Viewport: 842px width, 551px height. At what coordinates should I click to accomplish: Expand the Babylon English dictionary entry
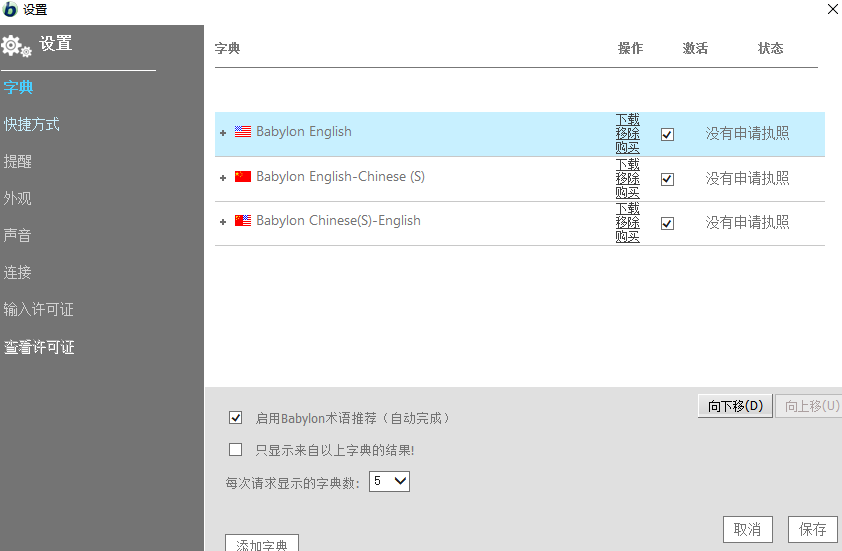coord(223,133)
